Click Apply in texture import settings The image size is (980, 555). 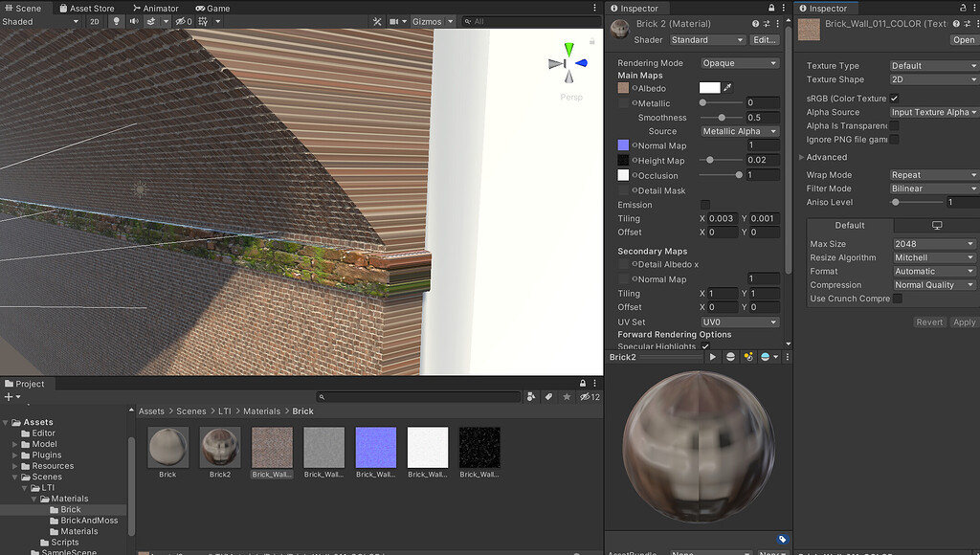[x=964, y=322]
